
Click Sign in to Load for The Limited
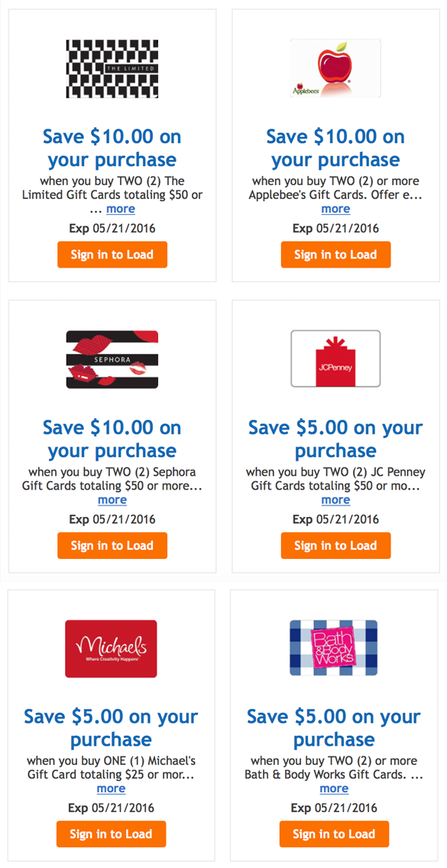(x=112, y=255)
